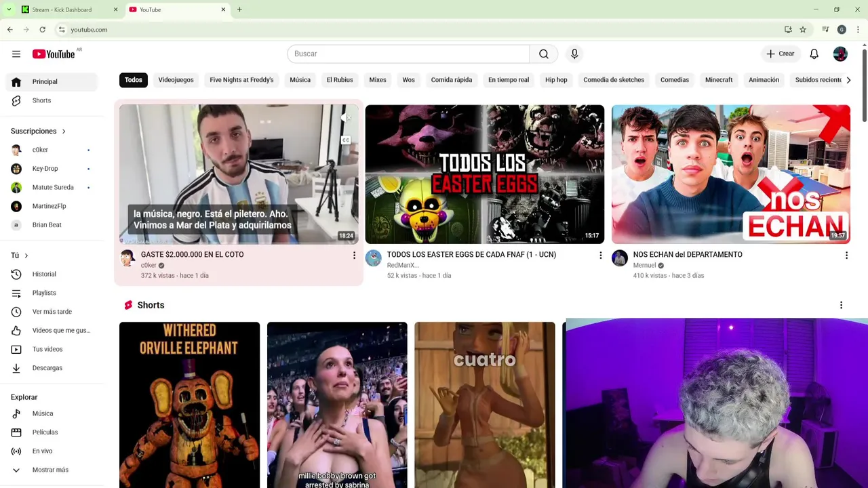Viewport: 868px width, 488px height.
Task: Expand the Tú section
Action: tap(20, 256)
